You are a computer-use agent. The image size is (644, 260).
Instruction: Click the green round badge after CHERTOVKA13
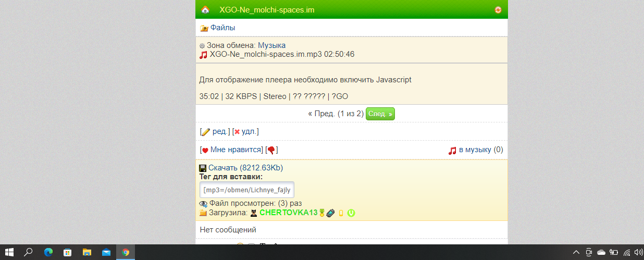pos(351,213)
